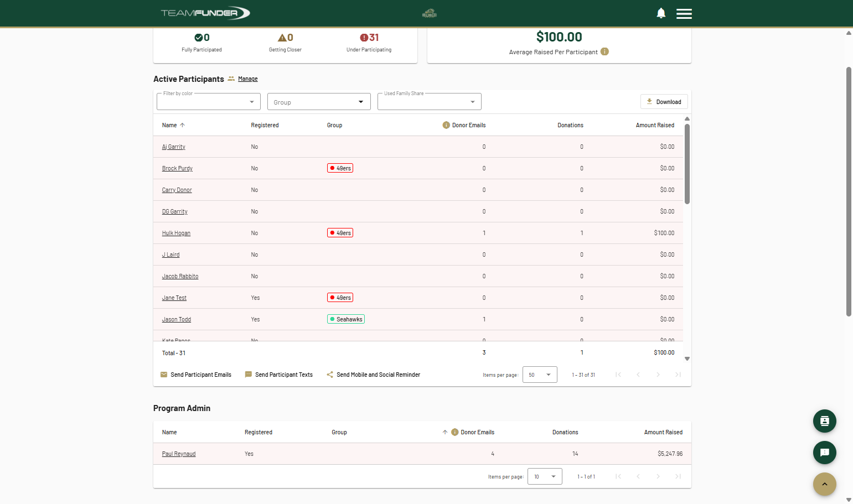This screenshot has height=504, width=853.
Task: Click the Send Participant Emails envelope icon
Action: click(164, 375)
